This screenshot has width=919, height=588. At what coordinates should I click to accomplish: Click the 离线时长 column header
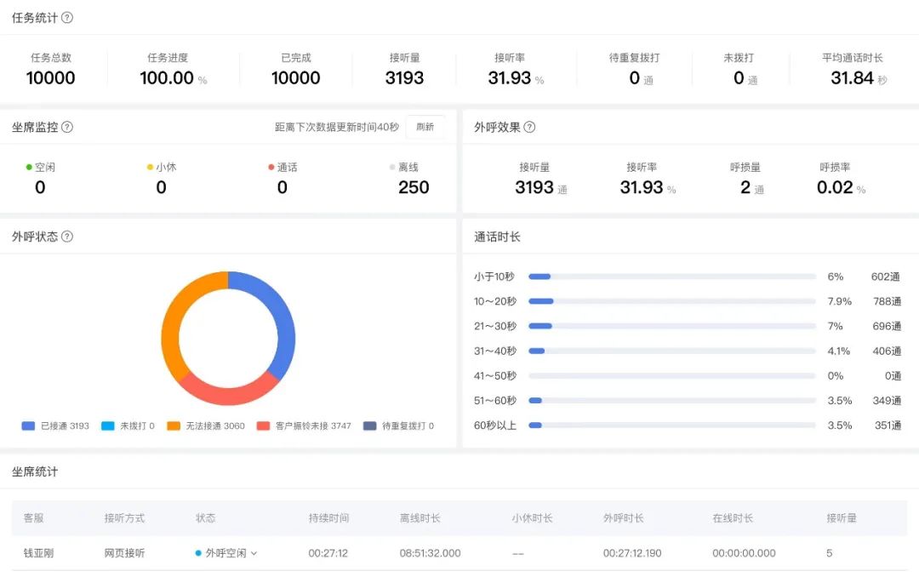[420, 517]
